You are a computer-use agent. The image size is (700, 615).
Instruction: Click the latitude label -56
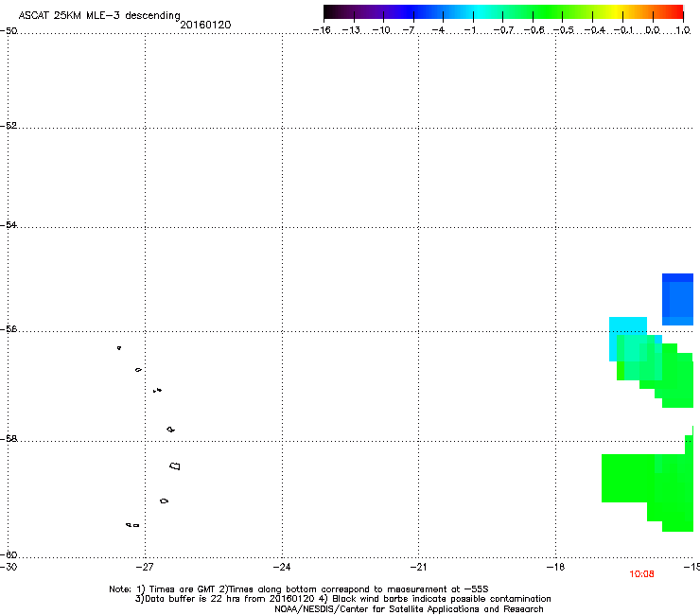(9, 329)
